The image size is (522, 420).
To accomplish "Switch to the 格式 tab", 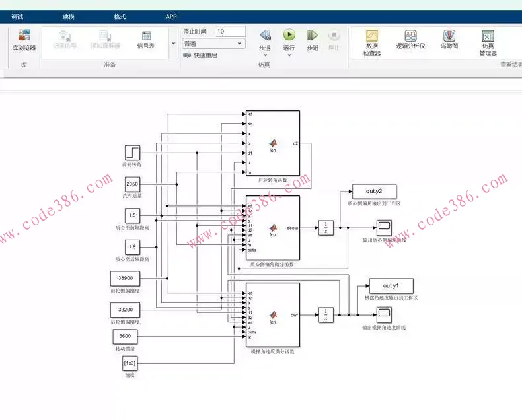I will 120,16.
